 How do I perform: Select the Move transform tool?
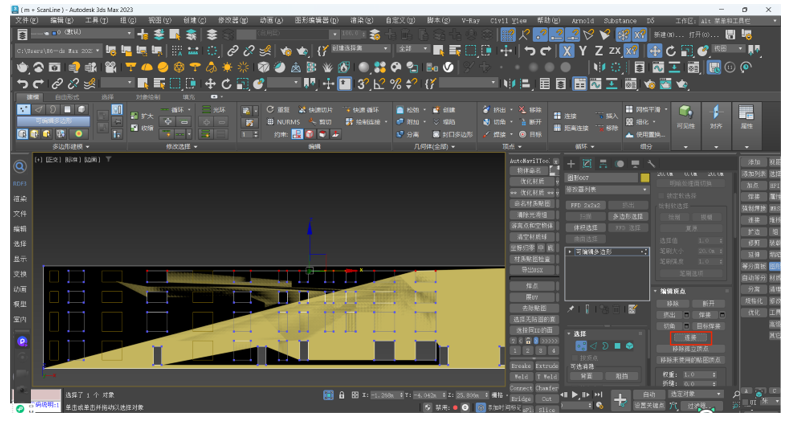[x=209, y=84]
